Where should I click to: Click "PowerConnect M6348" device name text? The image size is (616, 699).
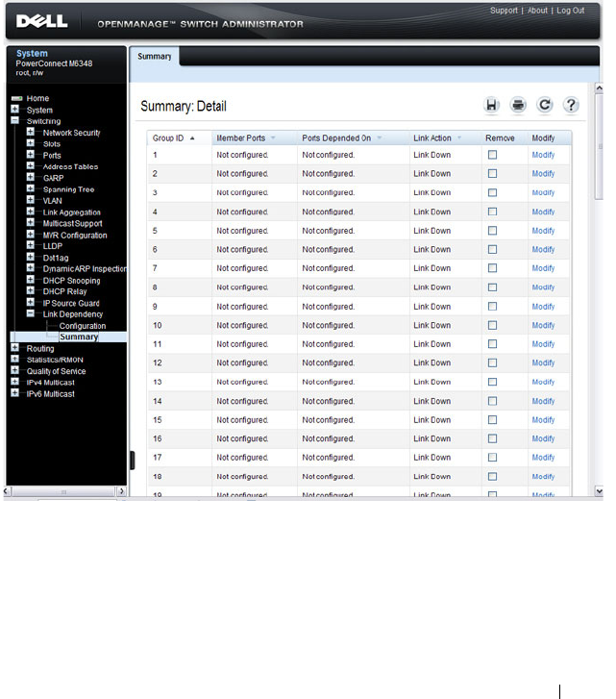[x=55, y=63]
